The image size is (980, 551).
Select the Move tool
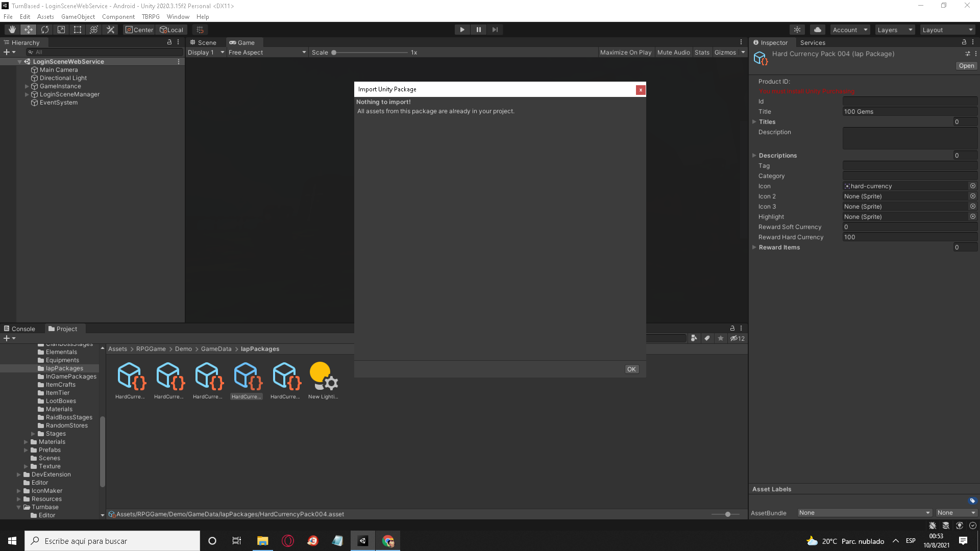click(x=28, y=29)
